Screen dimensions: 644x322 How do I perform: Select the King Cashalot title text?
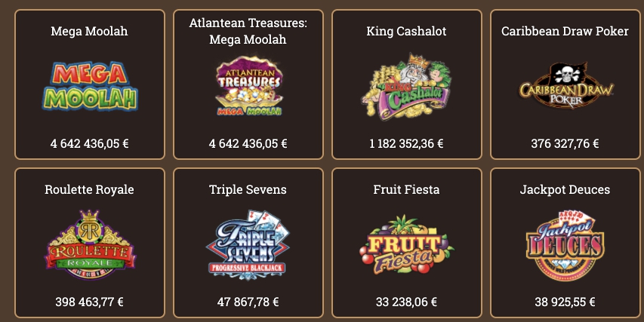coord(407,31)
